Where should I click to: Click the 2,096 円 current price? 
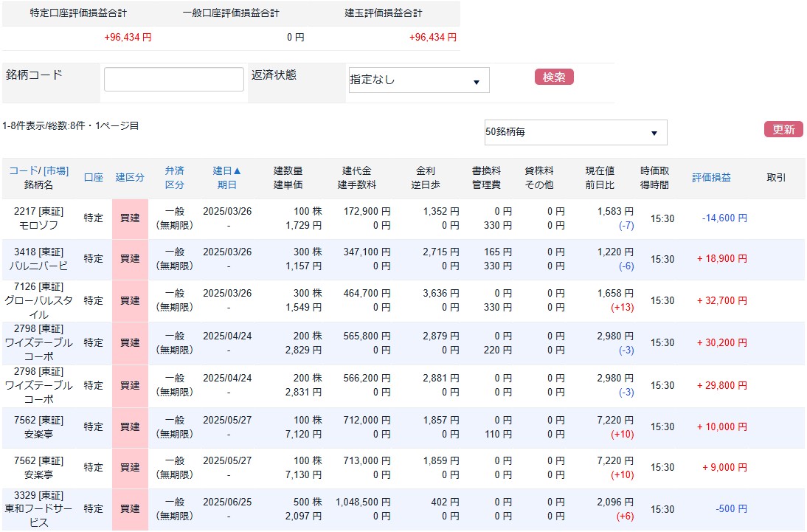coord(615,502)
